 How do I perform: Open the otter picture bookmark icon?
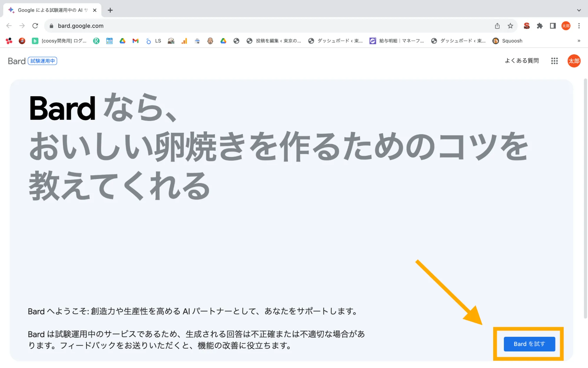pos(171,41)
